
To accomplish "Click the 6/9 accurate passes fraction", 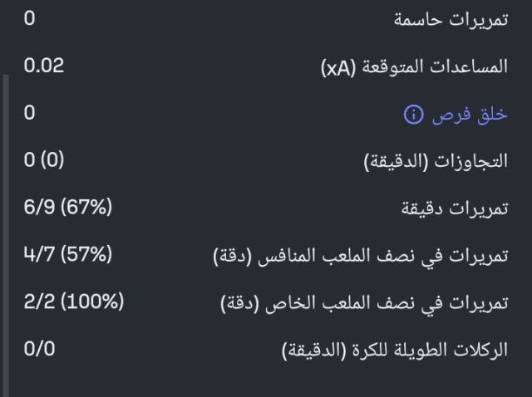I will point(37,207).
